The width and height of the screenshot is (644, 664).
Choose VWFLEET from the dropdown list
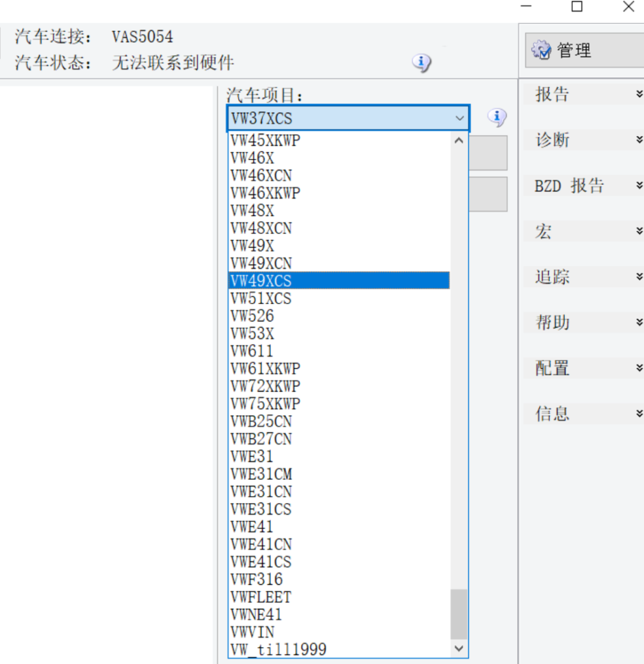(261, 597)
